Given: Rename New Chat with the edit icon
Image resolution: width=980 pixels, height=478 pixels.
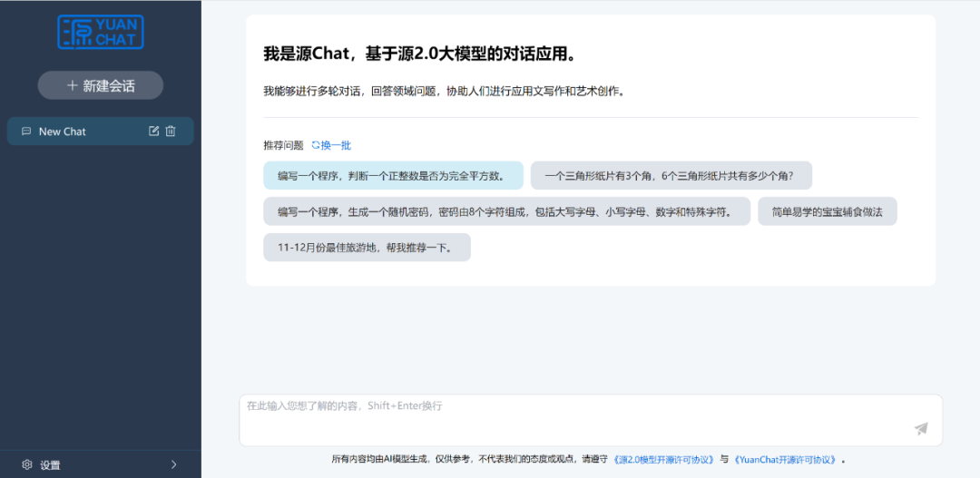Looking at the screenshot, I should coord(153,132).
